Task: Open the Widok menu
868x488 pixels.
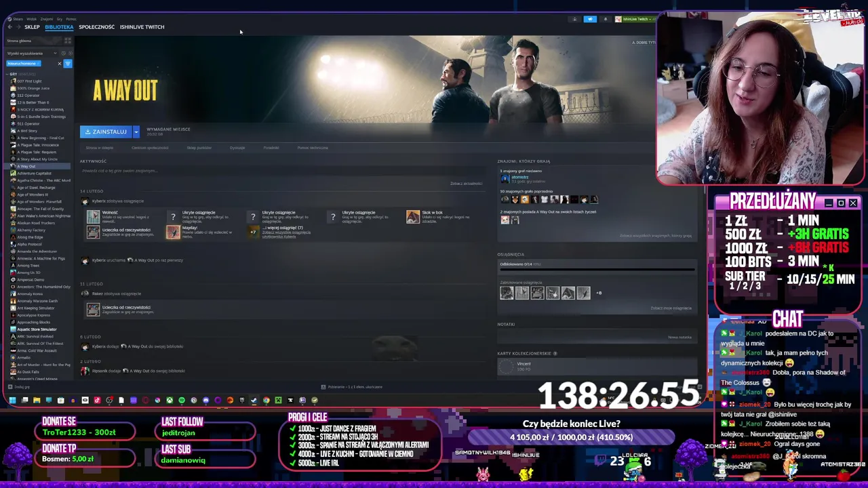Action: [31, 19]
